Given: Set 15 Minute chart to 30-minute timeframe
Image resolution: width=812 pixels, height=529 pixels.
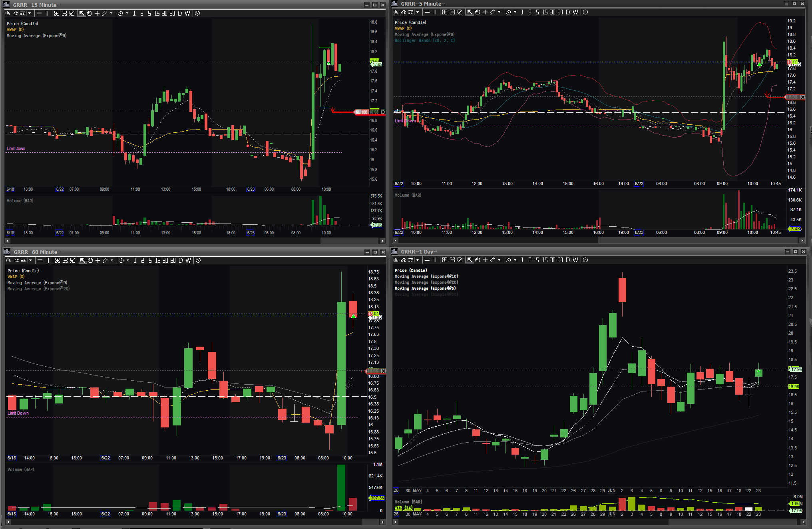Looking at the screenshot, I should [165, 13].
